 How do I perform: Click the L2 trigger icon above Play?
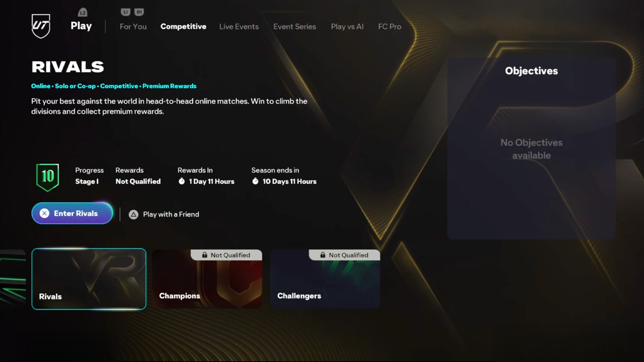[83, 13]
